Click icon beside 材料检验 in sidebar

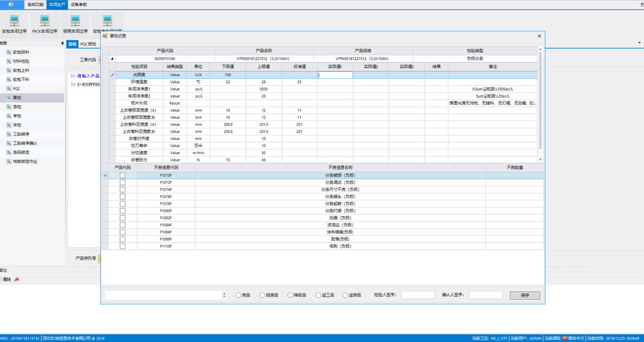coord(9,61)
